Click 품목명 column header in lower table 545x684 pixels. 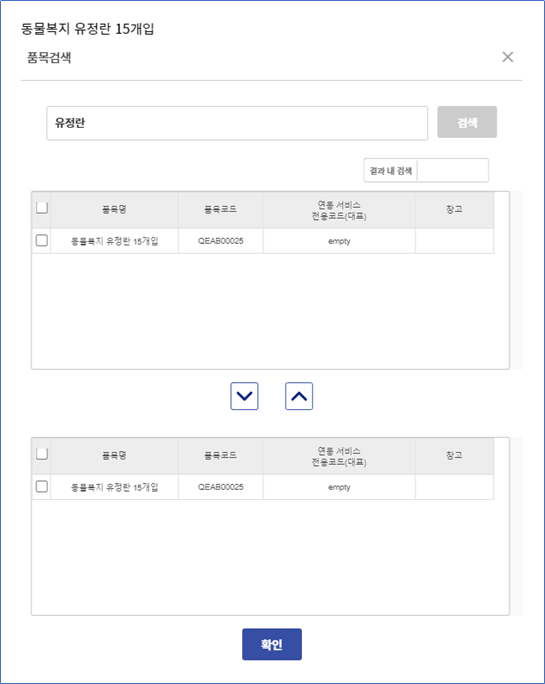pos(114,456)
